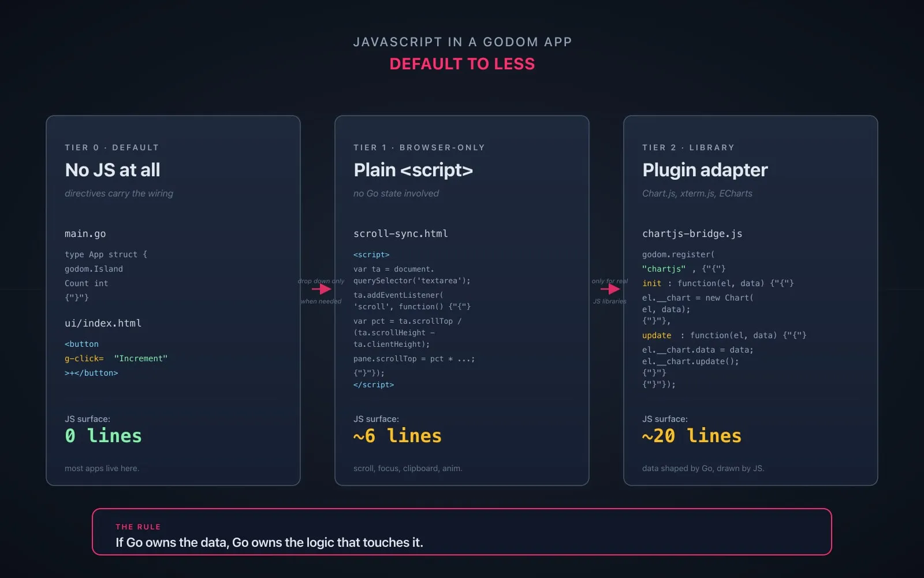Click the subtitle "directives carry the wiring"

[119, 193]
